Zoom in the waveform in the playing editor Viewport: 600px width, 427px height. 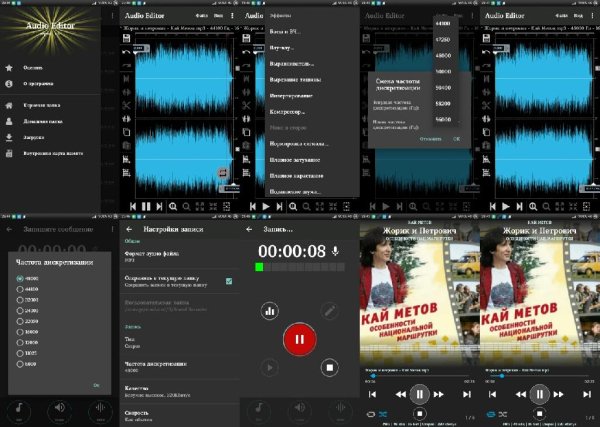pyautogui.click(x=173, y=207)
